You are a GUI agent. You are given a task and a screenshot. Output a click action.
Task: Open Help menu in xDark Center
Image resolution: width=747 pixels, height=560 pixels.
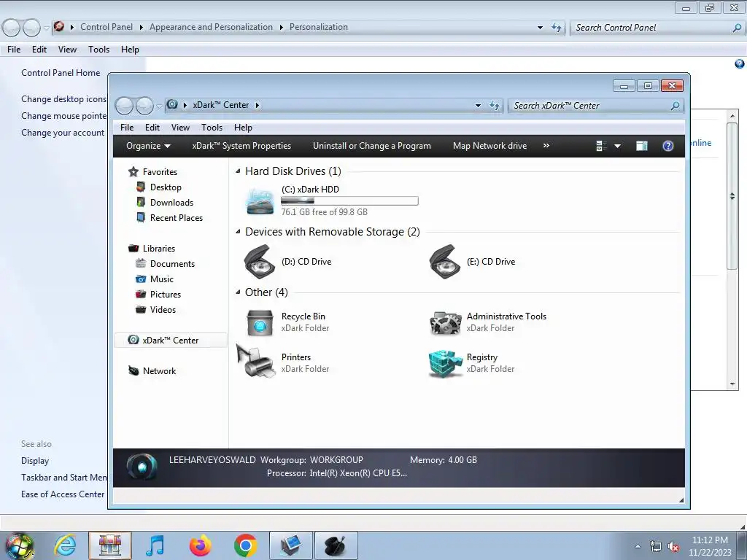(x=243, y=128)
